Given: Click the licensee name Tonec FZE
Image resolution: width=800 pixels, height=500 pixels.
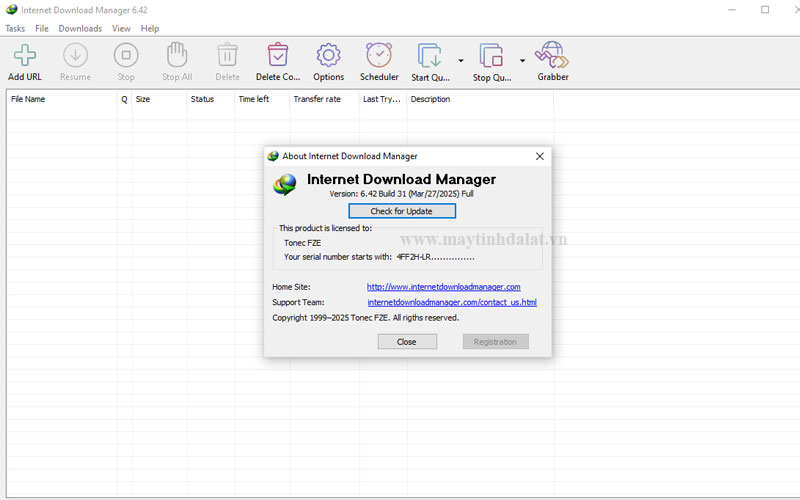Looking at the screenshot, I should [x=303, y=243].
